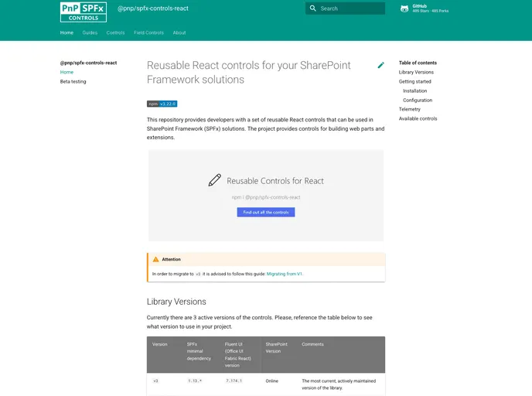This screenshot has width=532, height=396.
Task: Open the Field Controls tab
Action: pyautogui.click(x=148, y=32)
